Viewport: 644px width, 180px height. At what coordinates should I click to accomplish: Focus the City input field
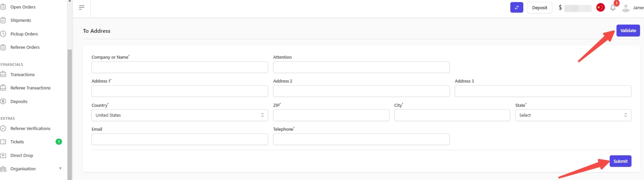point(452,115)
